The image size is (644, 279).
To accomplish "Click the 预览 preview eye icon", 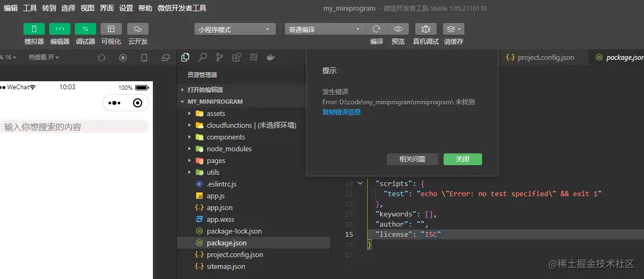I will click(x=398, y=29).
